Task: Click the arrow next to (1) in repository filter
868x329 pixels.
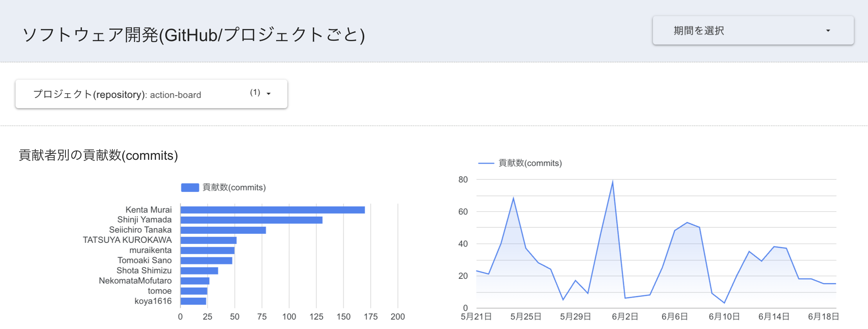Action: point(269,94)
